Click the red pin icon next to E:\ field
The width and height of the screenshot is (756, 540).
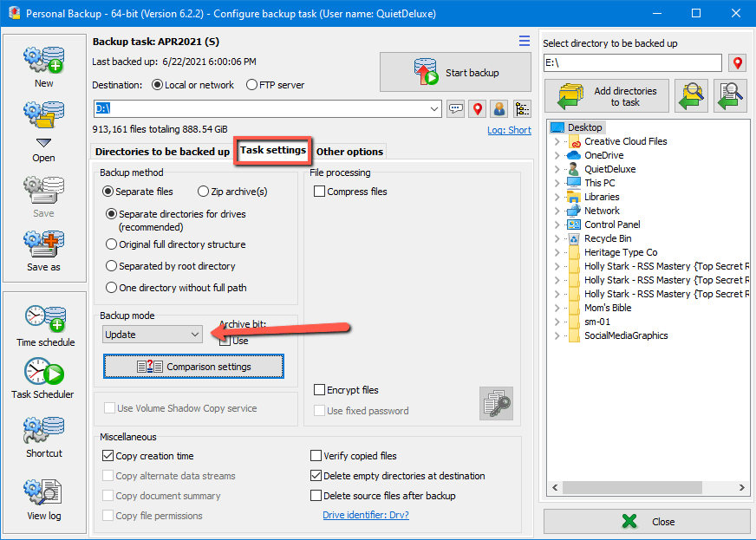[x=737, y=62]
